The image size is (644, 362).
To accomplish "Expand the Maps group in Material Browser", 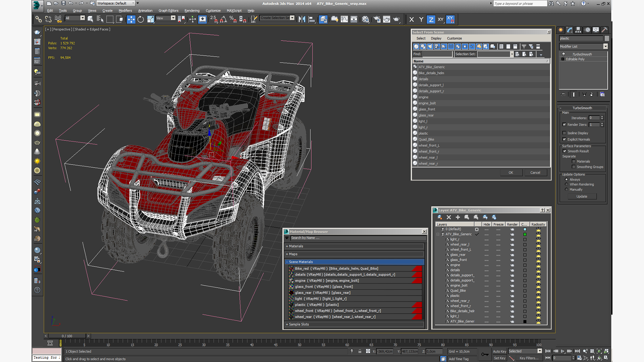I will point(355,254).
